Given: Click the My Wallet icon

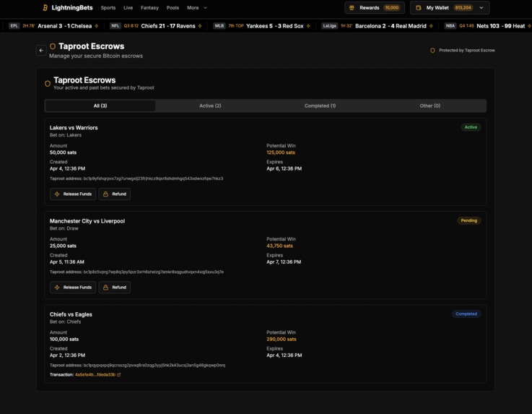Looking at the screenshot, I should tap(419, 8).
